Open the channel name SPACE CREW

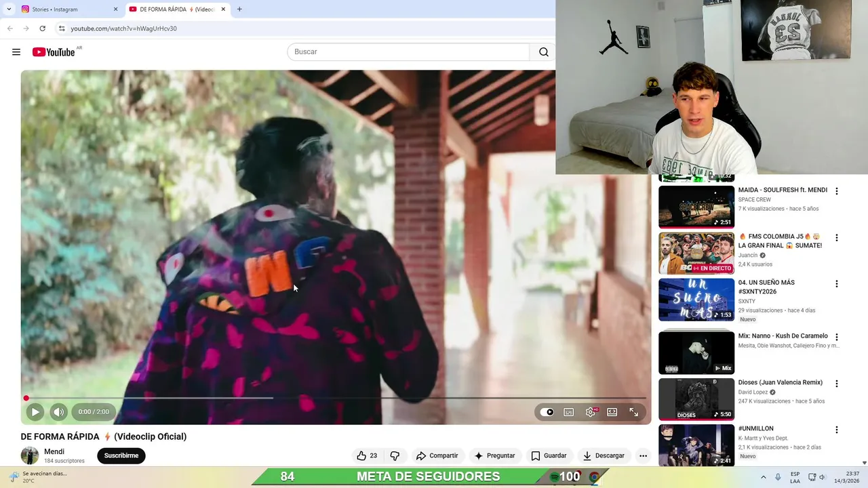tap(754, 200)
